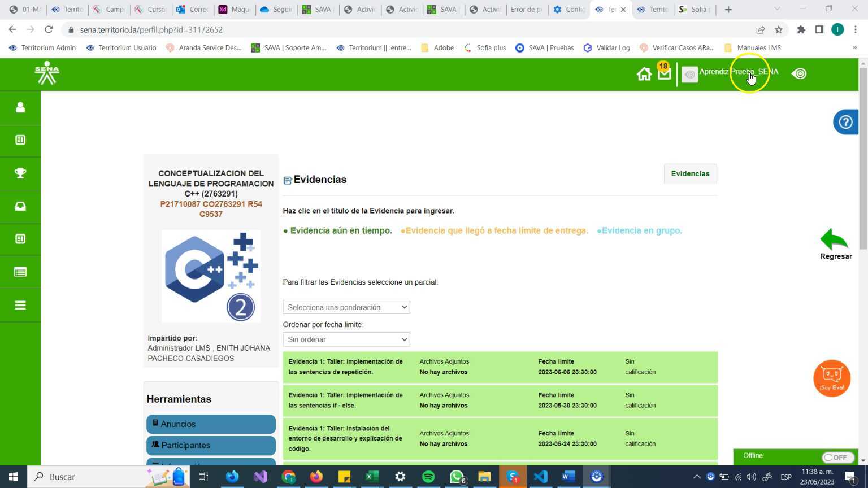Show hidden system tray icons
The image size is (868, 488).
click(x=697, y=477)
